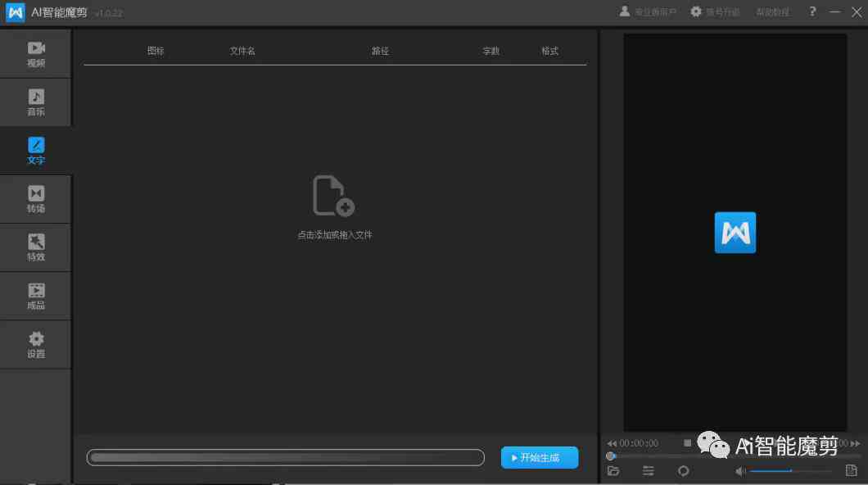Rewind the preview with the double-left arrows
This screenshot has width=868, height=485.
pos(612,443)
